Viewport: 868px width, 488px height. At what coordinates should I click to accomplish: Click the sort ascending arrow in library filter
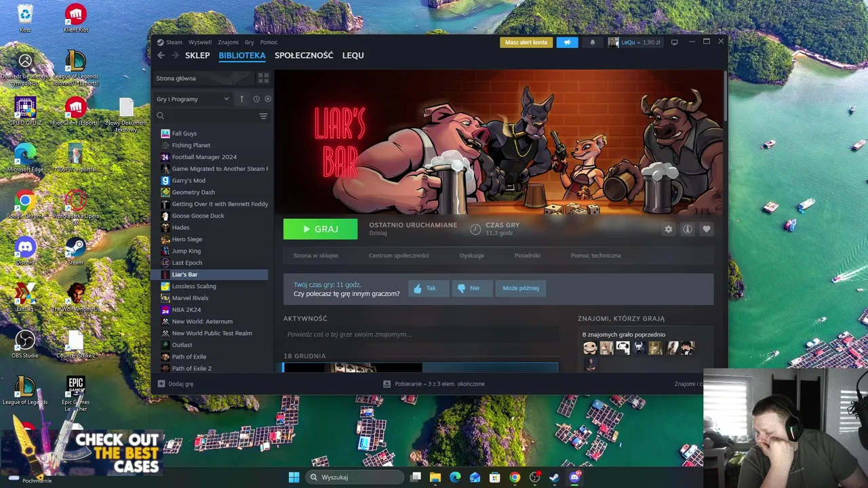click(x=241, y=99)
